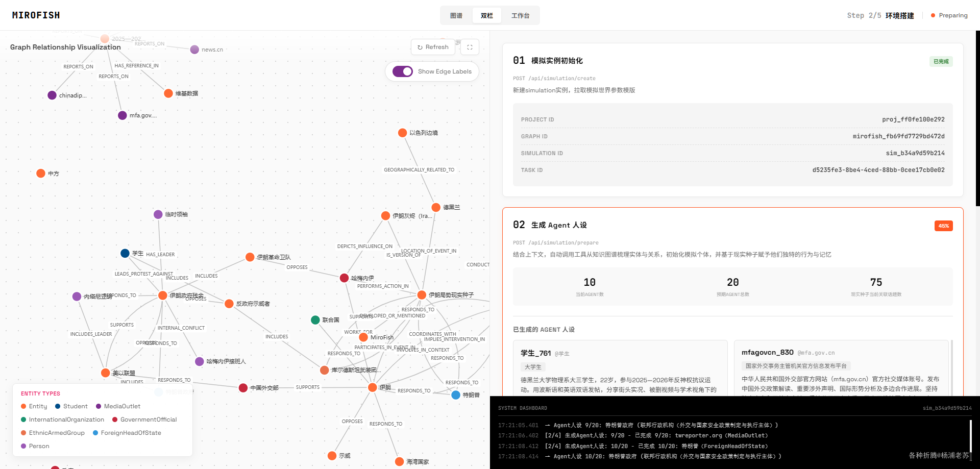Click the 已完成 status badge
This screenshot has height=469, width=980.
tap(941, 62)
